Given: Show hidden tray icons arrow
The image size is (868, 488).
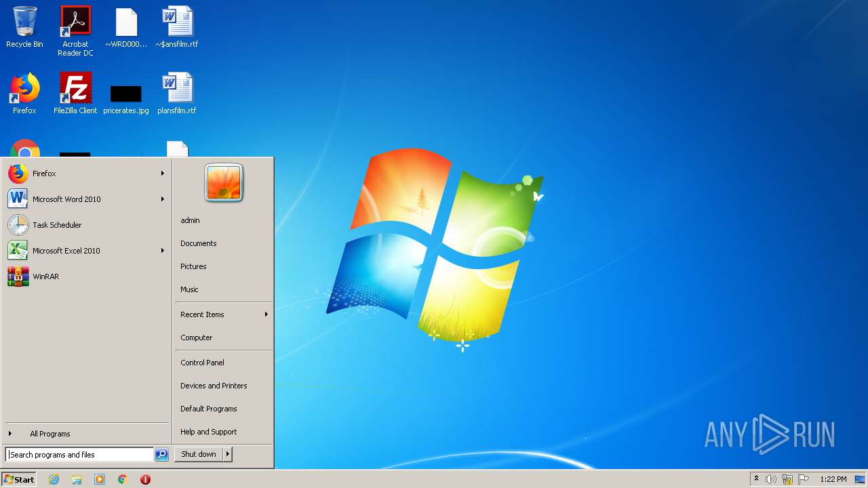Looking at the screenshot, I should pyautogui.click(x=756, y=479).
